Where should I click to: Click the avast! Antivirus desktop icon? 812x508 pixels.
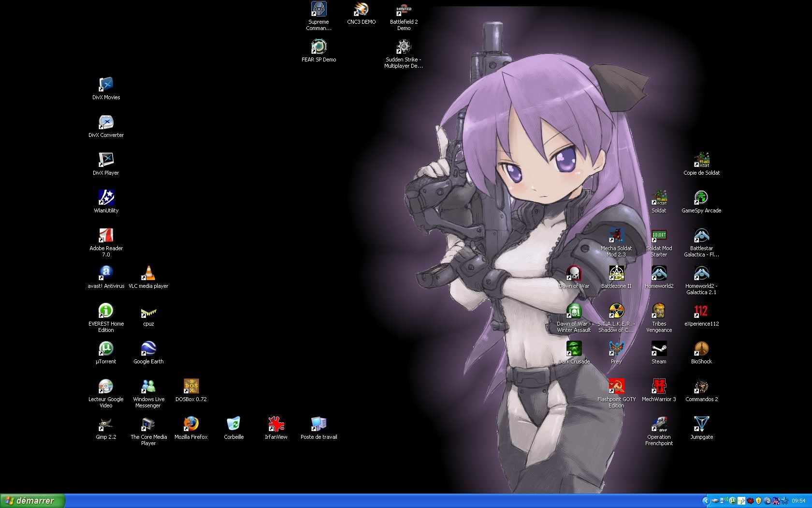pos(106,273)
